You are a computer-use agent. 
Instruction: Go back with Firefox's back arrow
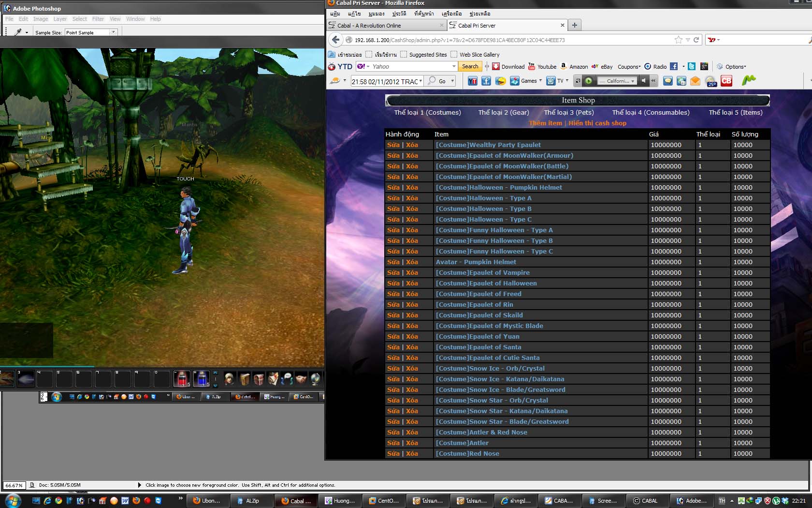point(335,40)
